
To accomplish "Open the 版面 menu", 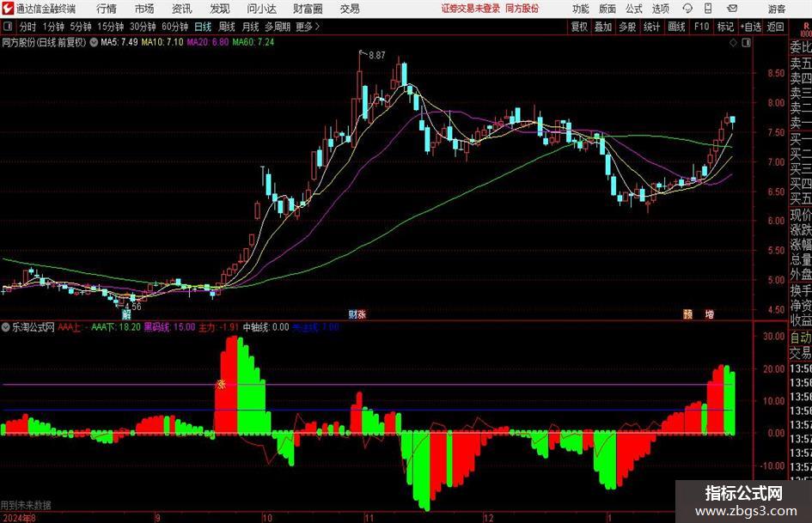I will [x=607, y=9].
